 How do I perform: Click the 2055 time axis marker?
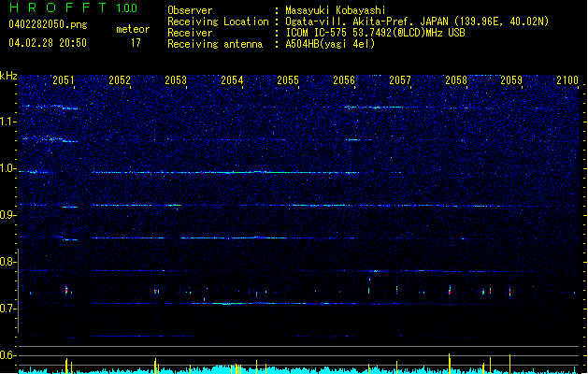pyautogui.click(x=288, y=80)
